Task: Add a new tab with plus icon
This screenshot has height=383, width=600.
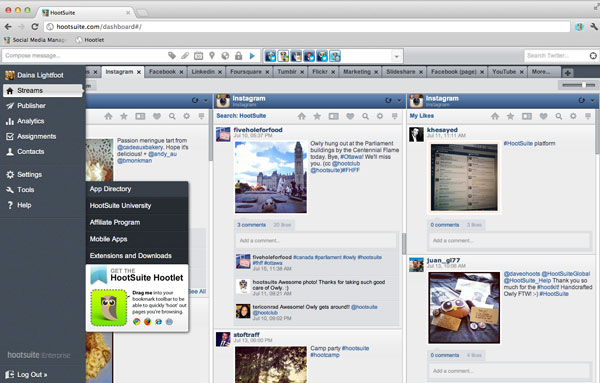Action: coord(567,72)
